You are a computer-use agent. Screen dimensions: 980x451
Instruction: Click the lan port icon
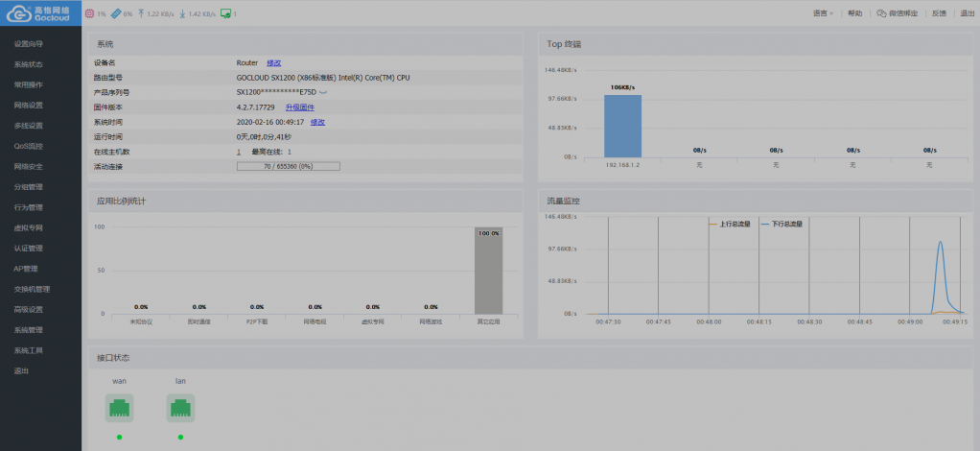(180, 409)
